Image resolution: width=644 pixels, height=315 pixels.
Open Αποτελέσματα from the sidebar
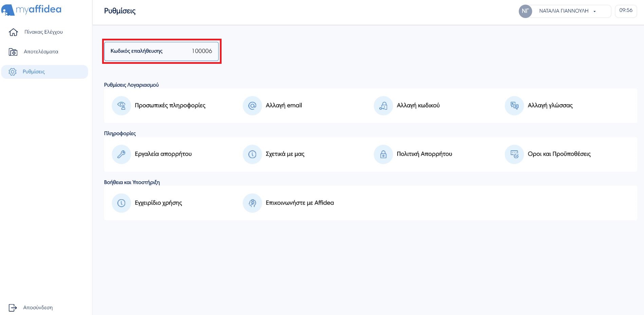coord(41,52)
